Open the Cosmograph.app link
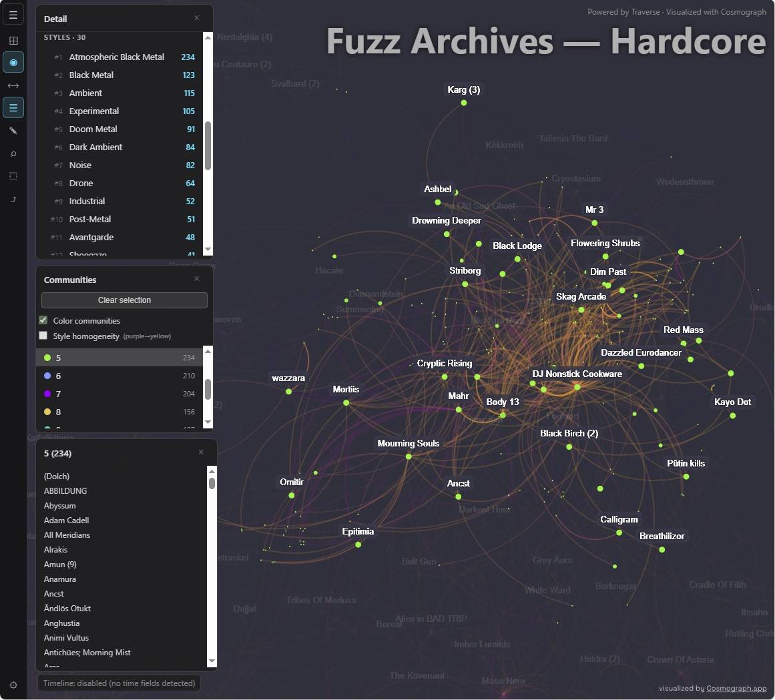This screenshot has width=775, height=700. click(736, 688)
